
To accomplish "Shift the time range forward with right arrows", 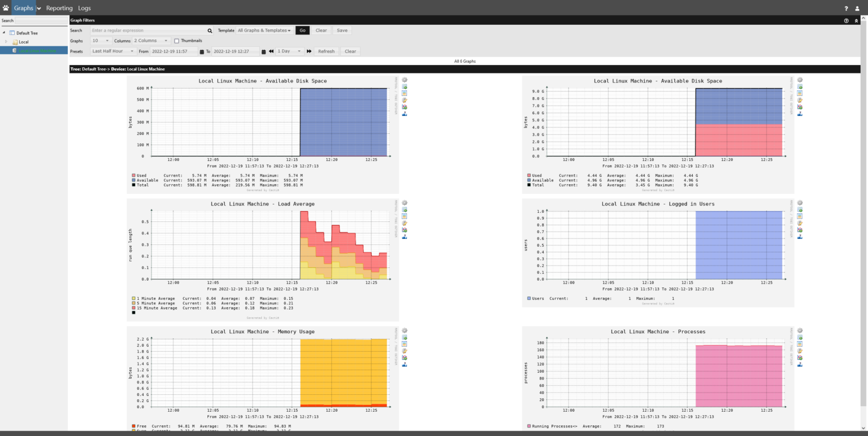I will click(309, 51).
